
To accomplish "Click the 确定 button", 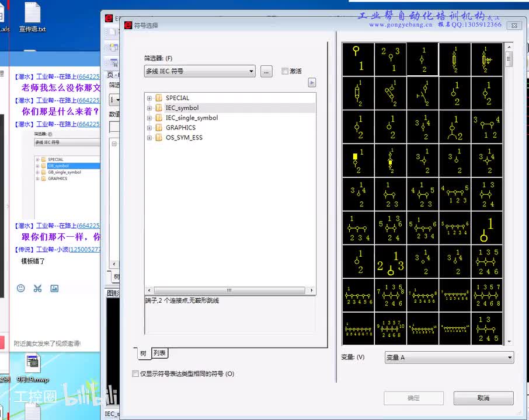I will [x=413, y=398].
